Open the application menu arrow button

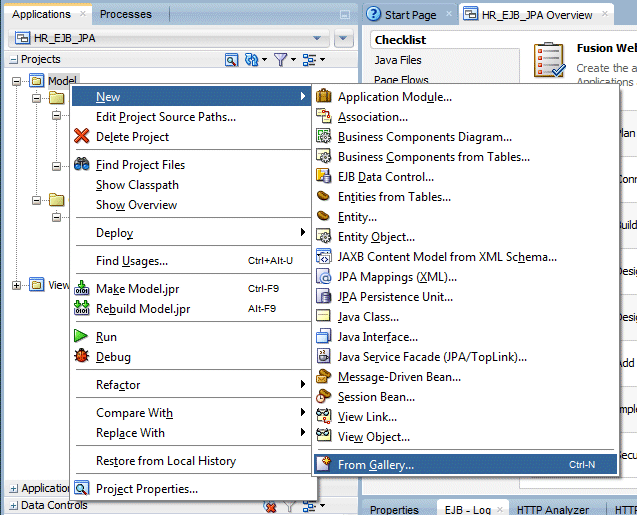[343, 38]
